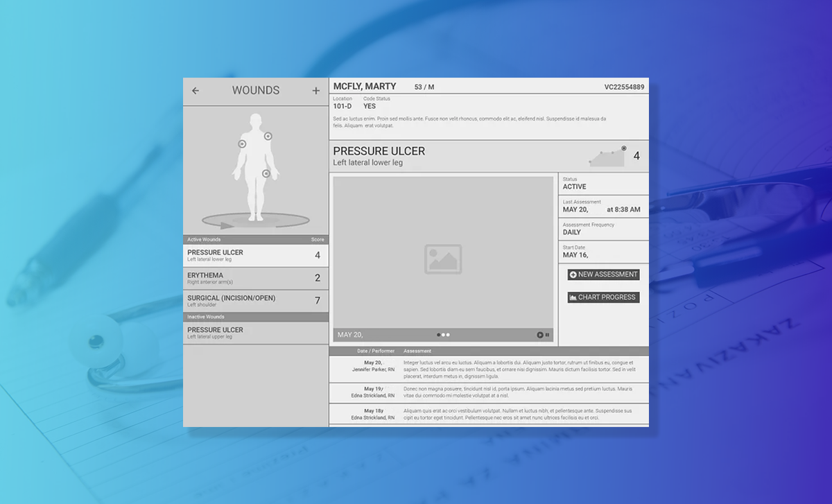Viewport: 832px width, 504px height.
Task: Select the lower wound marker near the figure's hand
Action: point(266,173)
